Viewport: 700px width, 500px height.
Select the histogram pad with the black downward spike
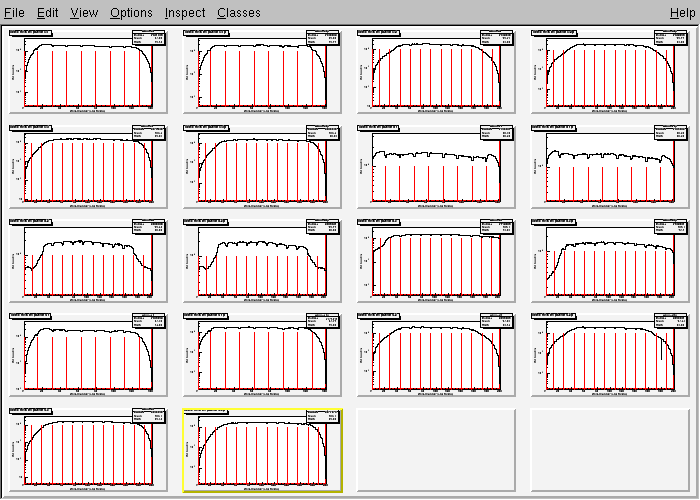610,354
